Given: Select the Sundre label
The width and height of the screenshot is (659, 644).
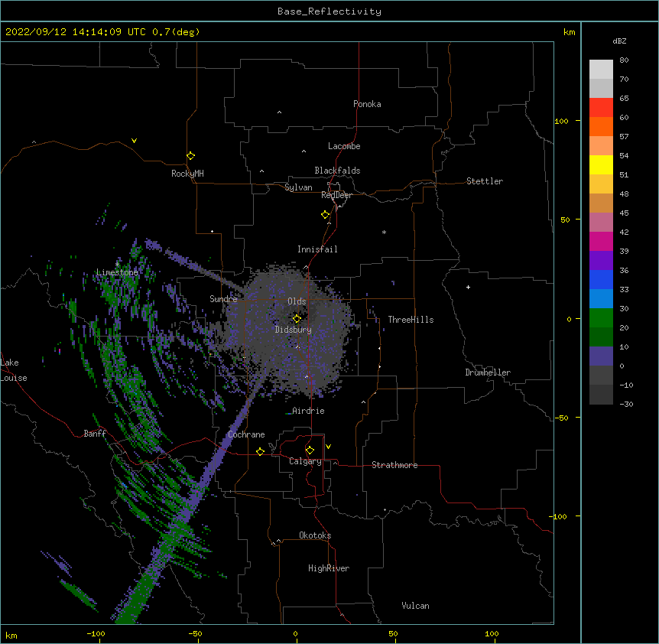Looking at the screenshot, I should point(223,299).
